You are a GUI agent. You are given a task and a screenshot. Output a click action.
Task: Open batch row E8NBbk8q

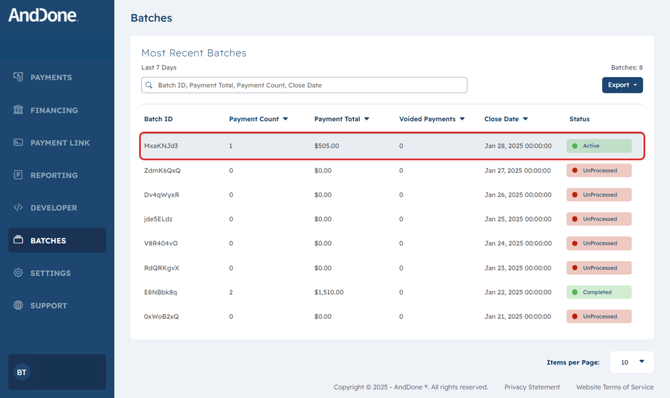click(392, 292)
